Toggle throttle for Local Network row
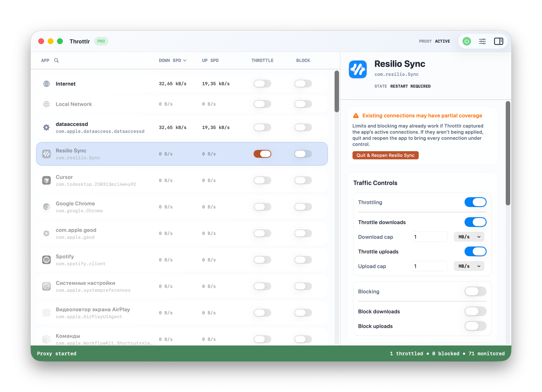The height and width of the screenshot is (392, 542). [x=262, y=104]
